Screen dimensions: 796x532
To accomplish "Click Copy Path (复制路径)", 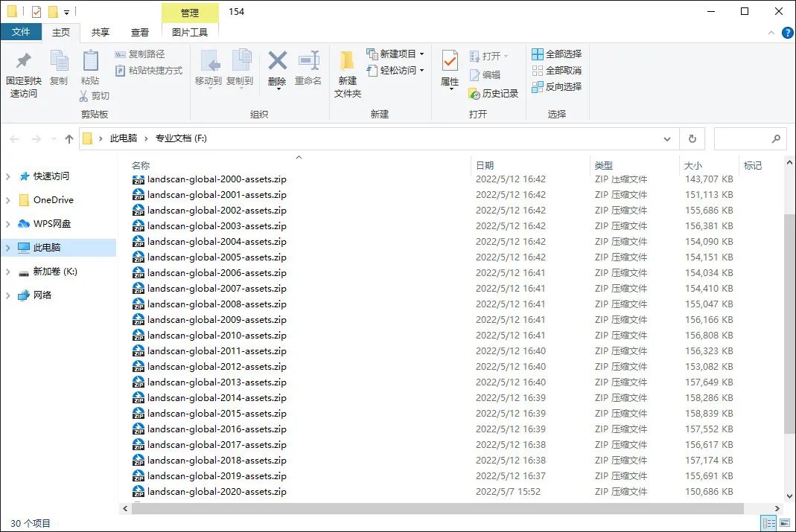I will click(x=139, y=54).
